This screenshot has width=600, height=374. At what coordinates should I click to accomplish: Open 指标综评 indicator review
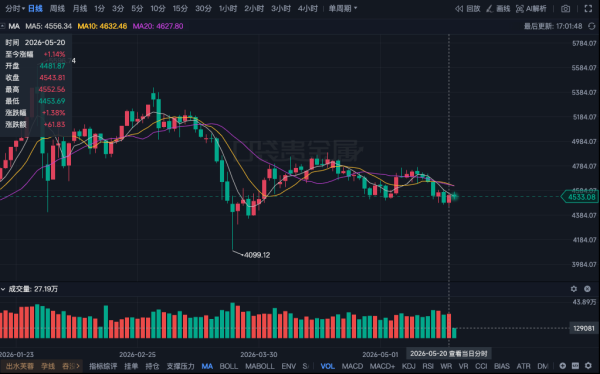click(x=103, y=366)
